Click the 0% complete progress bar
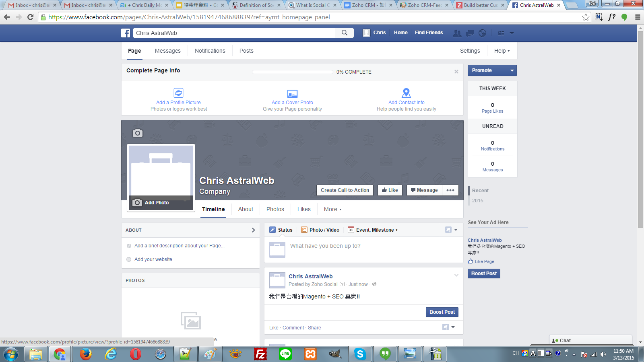The height and width of the screenshot is (362, 644). (x=293, y=72)
